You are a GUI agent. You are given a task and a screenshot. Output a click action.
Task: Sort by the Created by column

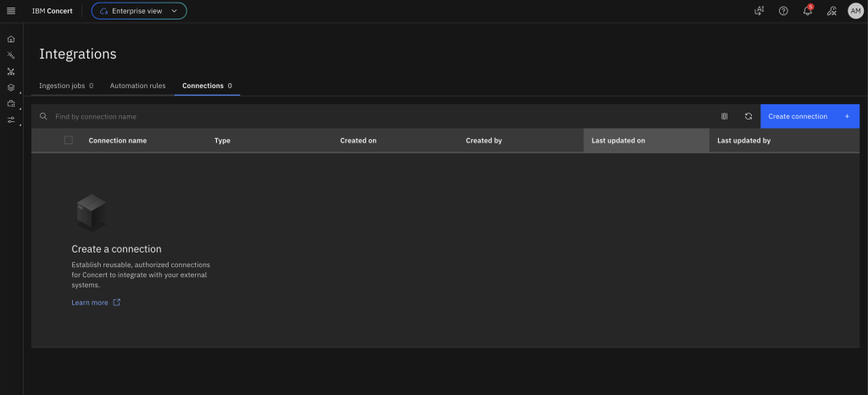[x=484, y=141]
